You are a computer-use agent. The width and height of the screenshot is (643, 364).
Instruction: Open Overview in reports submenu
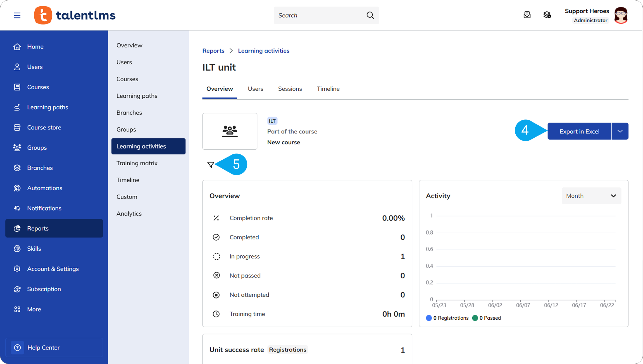(129, 45)
